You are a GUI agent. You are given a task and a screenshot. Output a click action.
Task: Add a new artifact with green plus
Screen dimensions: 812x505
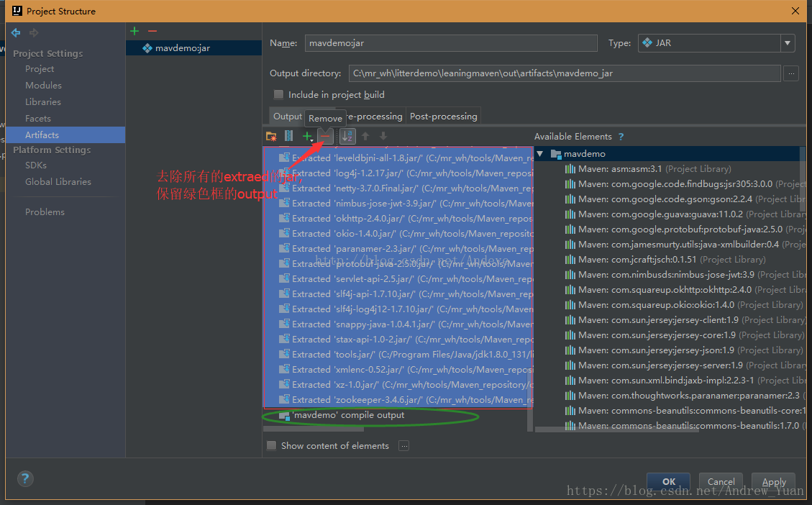134,31
